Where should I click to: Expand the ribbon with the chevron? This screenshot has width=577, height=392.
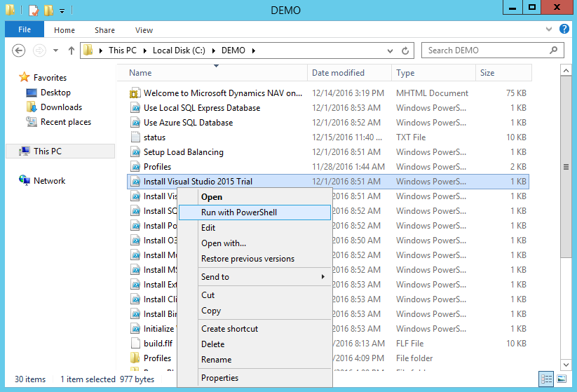point(549,29)
